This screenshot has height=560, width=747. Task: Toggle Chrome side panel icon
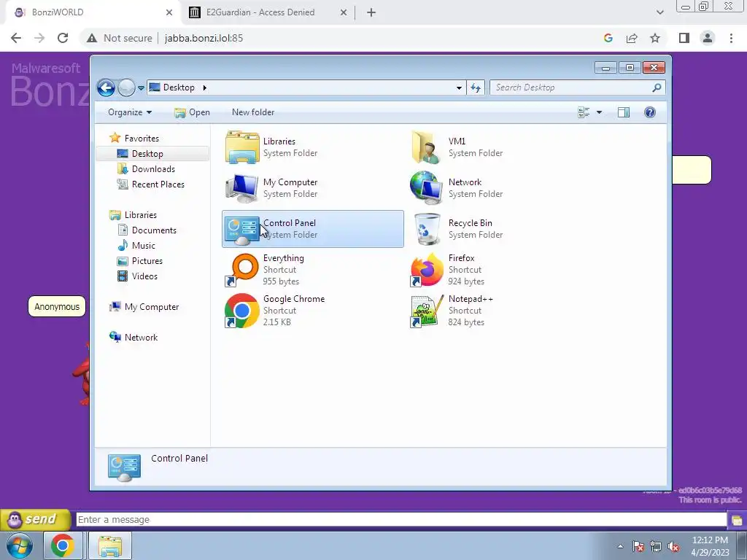click(x=684, y=38)
